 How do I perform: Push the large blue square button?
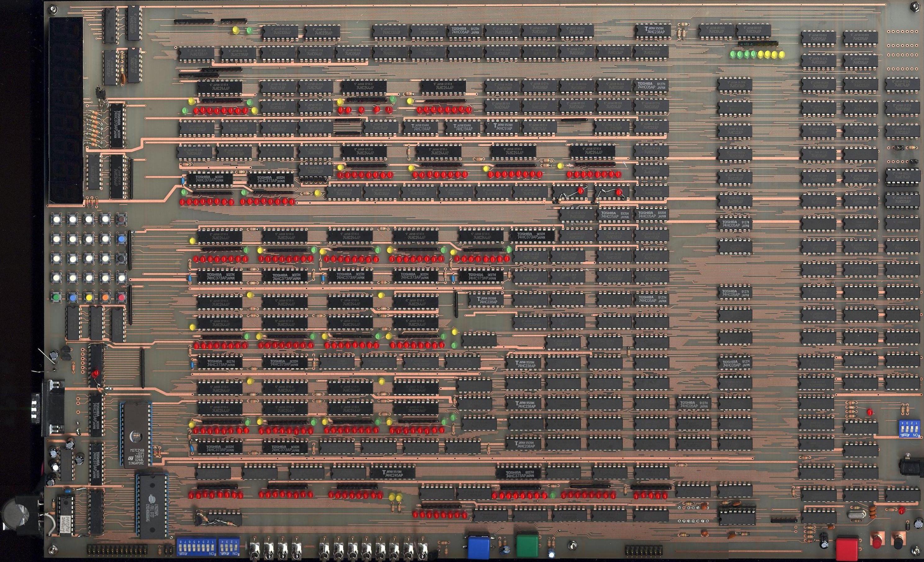479,547
